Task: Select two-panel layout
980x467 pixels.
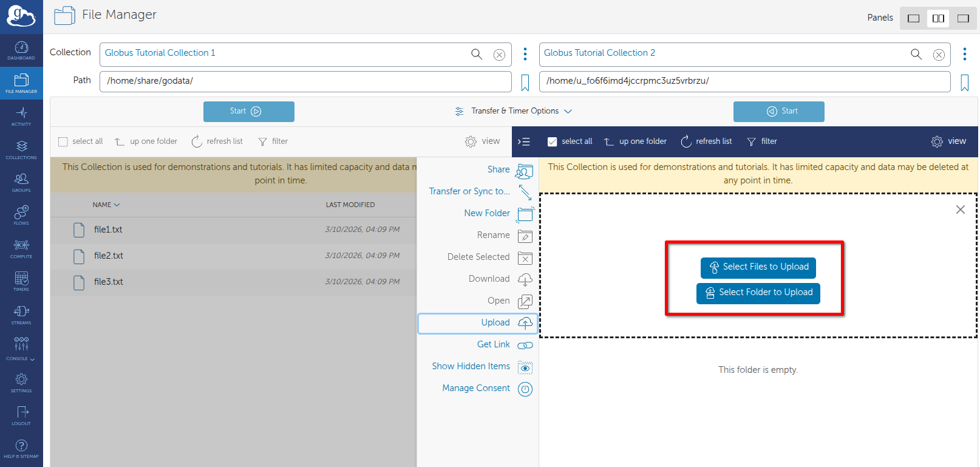Action: point(938,18)
